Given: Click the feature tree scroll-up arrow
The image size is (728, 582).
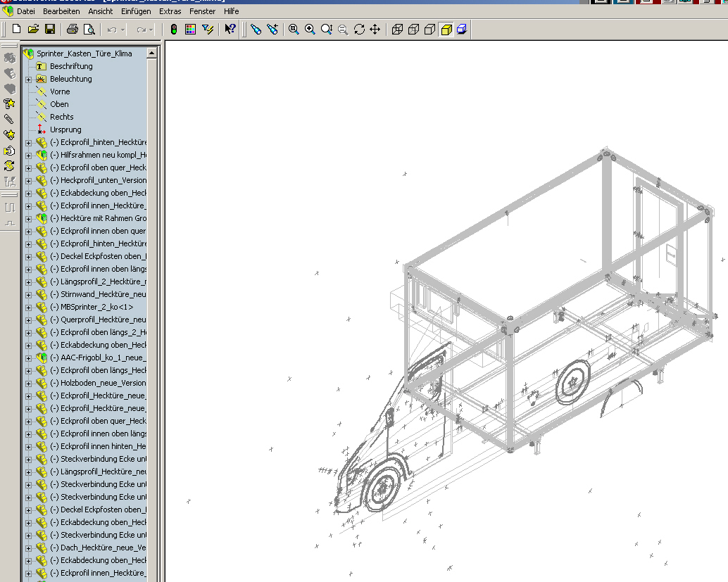Looking at the screenshot, I should click(x=151, y=53).
